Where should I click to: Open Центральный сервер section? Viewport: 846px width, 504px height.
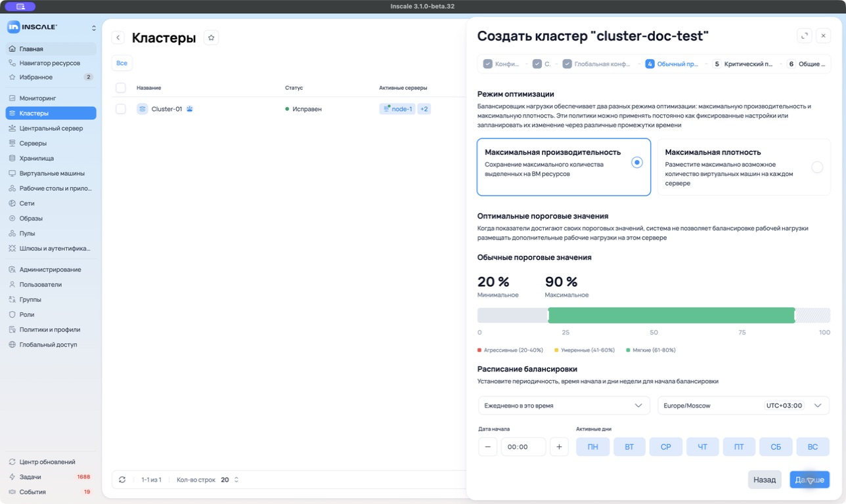51,128
